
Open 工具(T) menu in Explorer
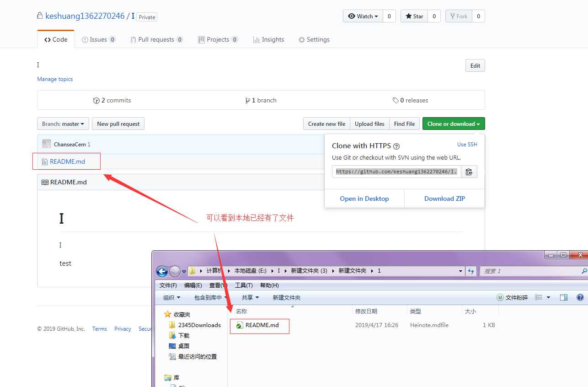pyautogui.click(x=244, y=285)
